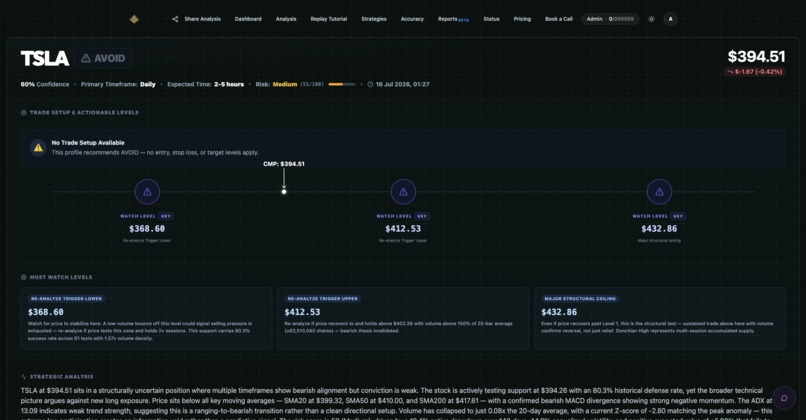Click the $368.60 value in Must Watch card
The width and height of the screenshot is (806, 420).
[46, 312]
